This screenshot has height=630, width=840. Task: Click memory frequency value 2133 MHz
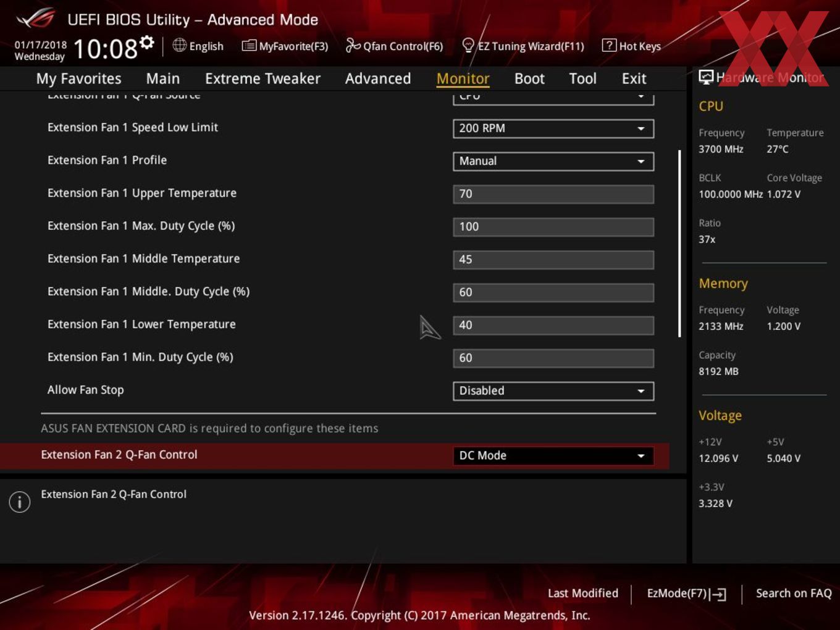click(x=721, y=326)
